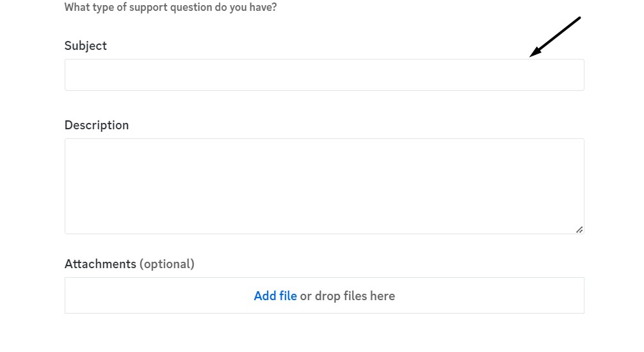Screen dimensions: 644x352
Task: Click the "Subject" field label
Action: [x=86, y=46]
